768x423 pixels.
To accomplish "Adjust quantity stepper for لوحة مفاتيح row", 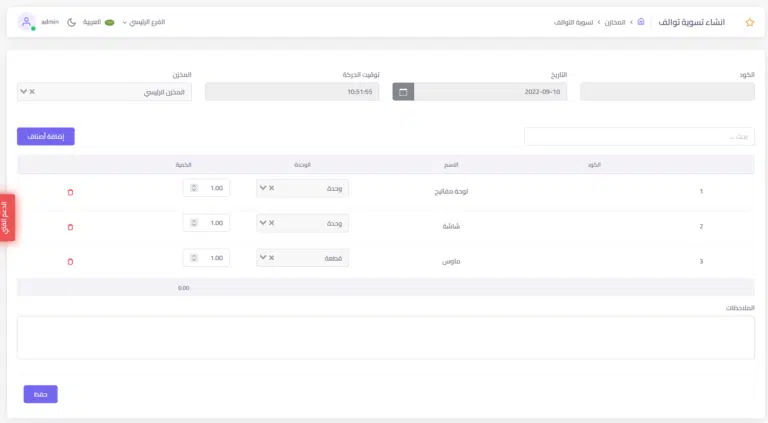I will pyautogui.click(x=193, y=188).
